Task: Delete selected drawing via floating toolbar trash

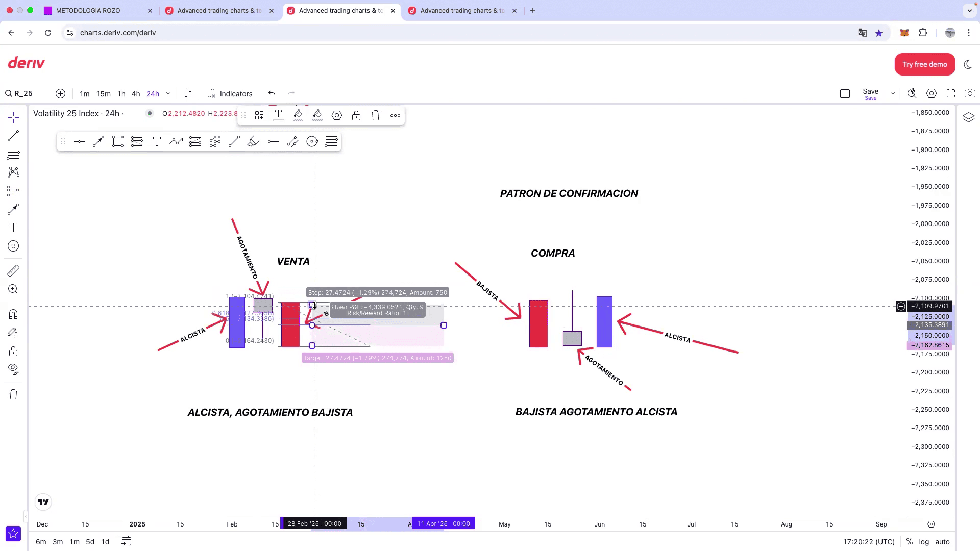Action: pyautogui.click(x=376, y=115)
